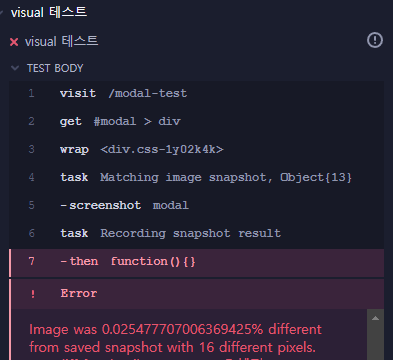The width and height of the screenshot is (393, 360).
Task: Select the task Matching image snapshot command
Action: 196,177
